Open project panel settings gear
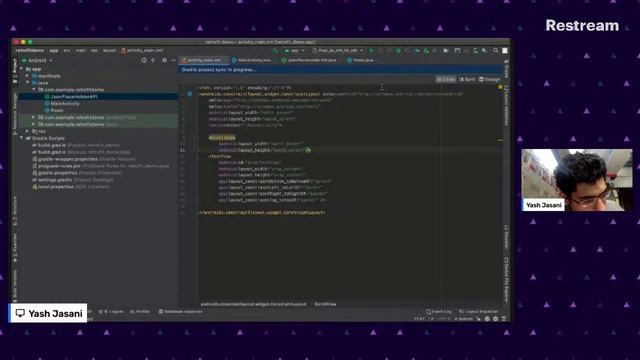 click(164, 60)
